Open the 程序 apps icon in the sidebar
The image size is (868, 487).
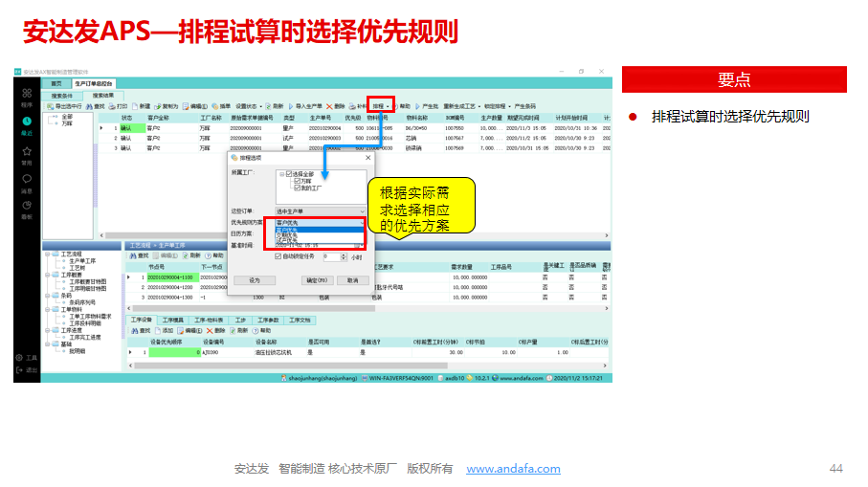(27, 94)
